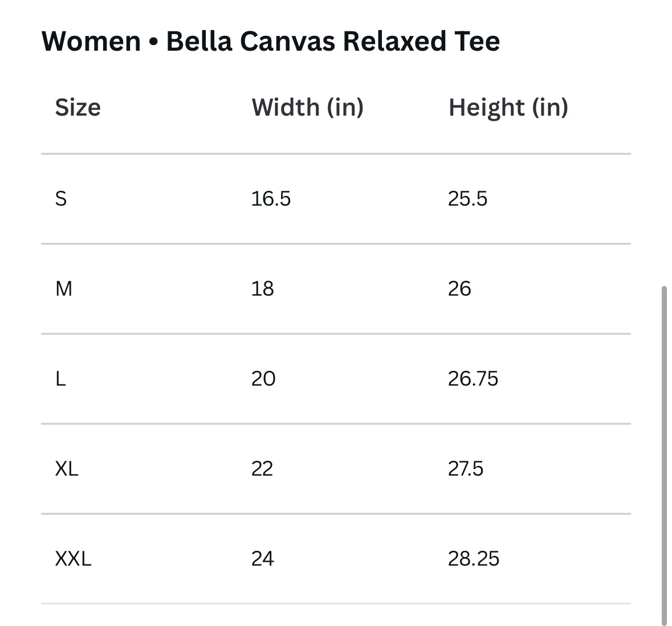Click the S size row label
672x626 pixels.
(61, 199)
